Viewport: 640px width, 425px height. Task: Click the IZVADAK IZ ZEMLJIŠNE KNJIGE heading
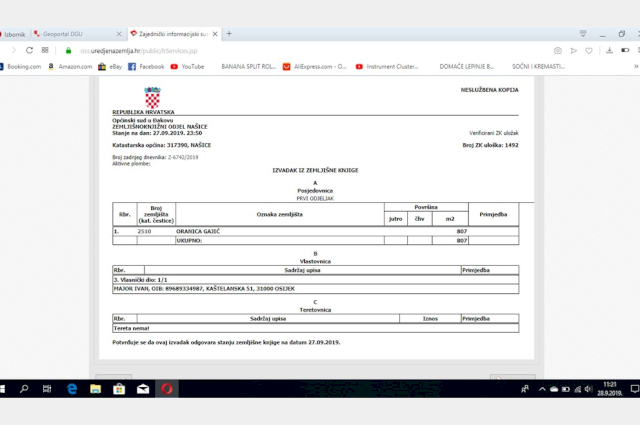pos(315,170)
